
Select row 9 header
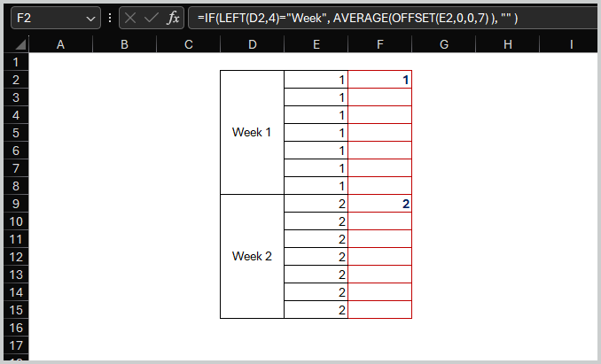click(x=16, y=204)
